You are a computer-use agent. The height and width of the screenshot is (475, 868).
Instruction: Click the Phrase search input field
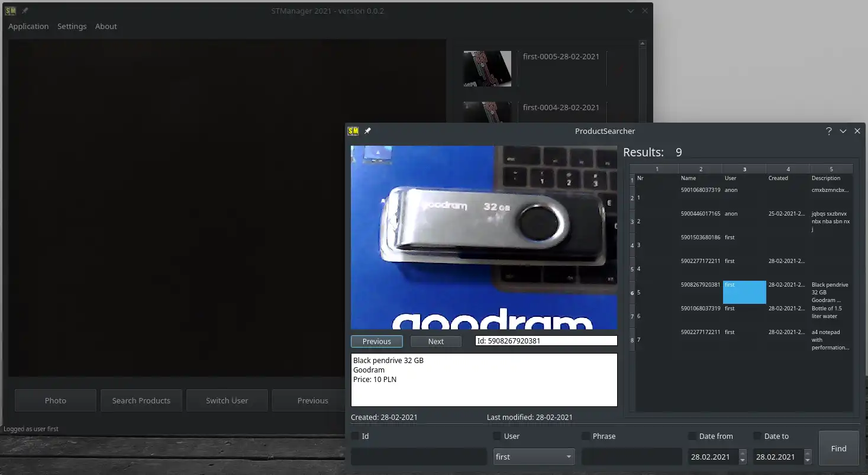(632, 457)
